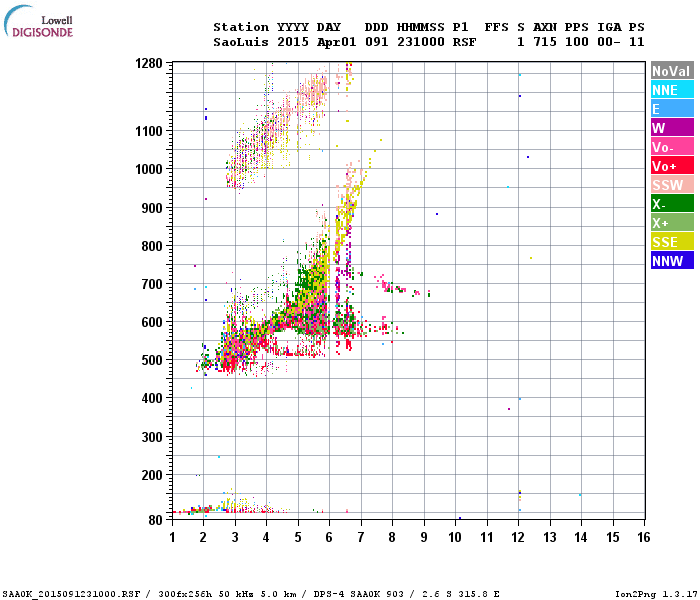Click the frequency axis label 7
The image size is (700, 600).
361,537
